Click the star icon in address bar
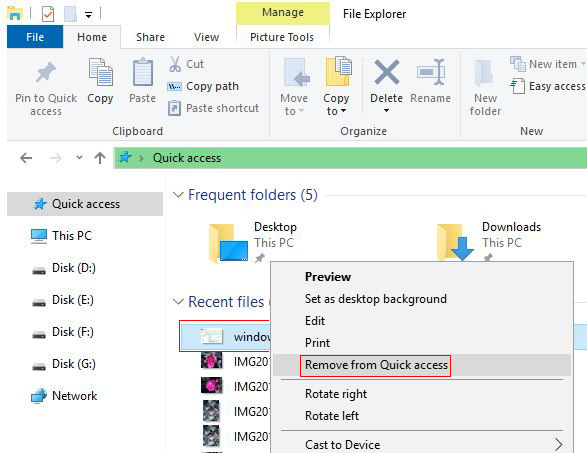The image size is (587, 453). pyautogui.click(x=125, y=158)
